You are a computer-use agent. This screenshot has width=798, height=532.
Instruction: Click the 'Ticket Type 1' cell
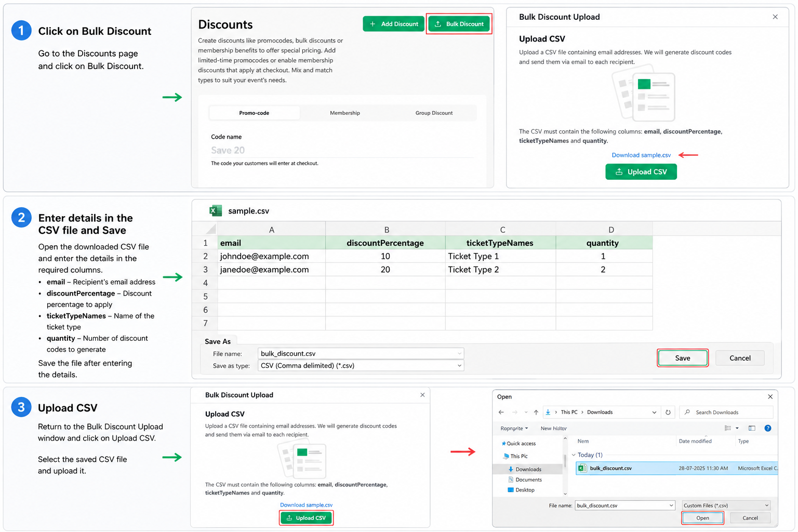click(x=501, y=256)
